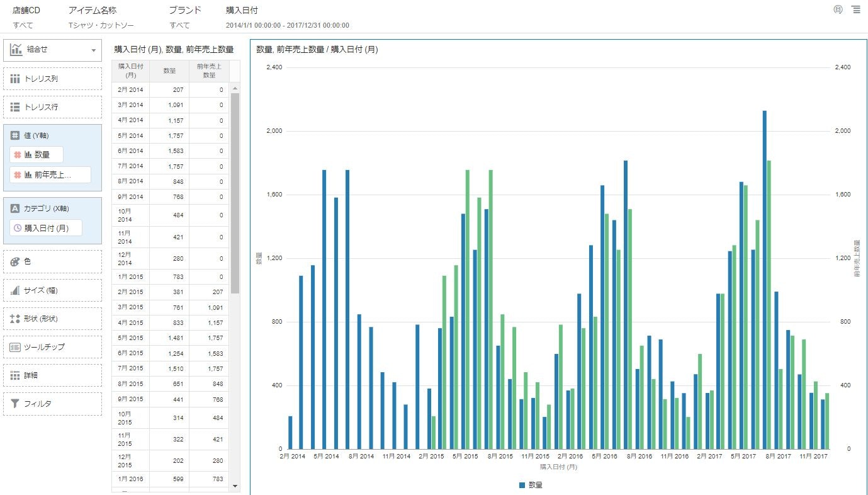Select the 2月 2014 table row cell

pos(131,90)
